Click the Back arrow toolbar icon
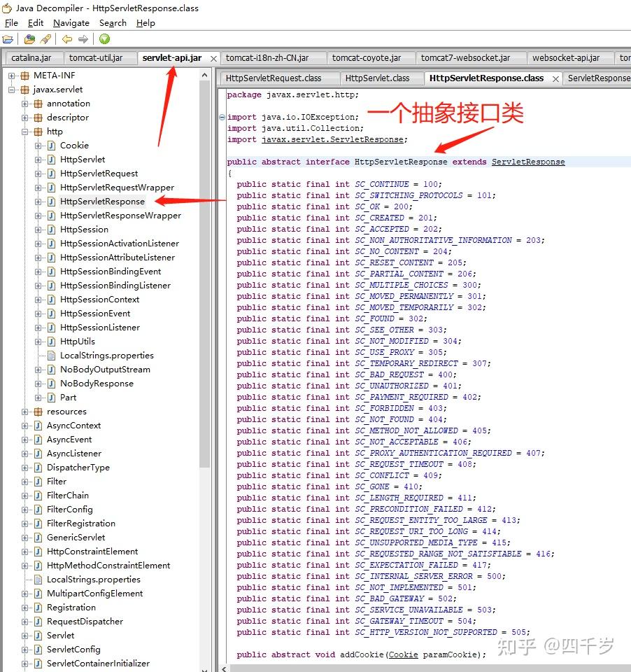This screenshot has width=631, height=672. coord(67,39)
